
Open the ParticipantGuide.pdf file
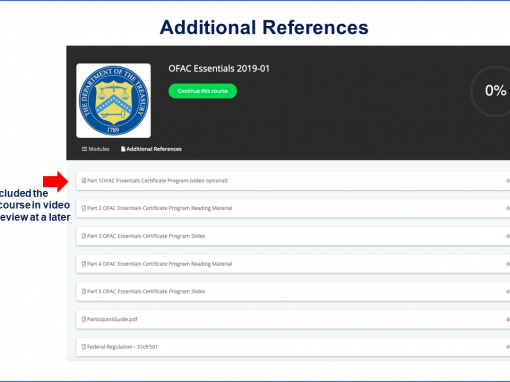click(293, 319)
